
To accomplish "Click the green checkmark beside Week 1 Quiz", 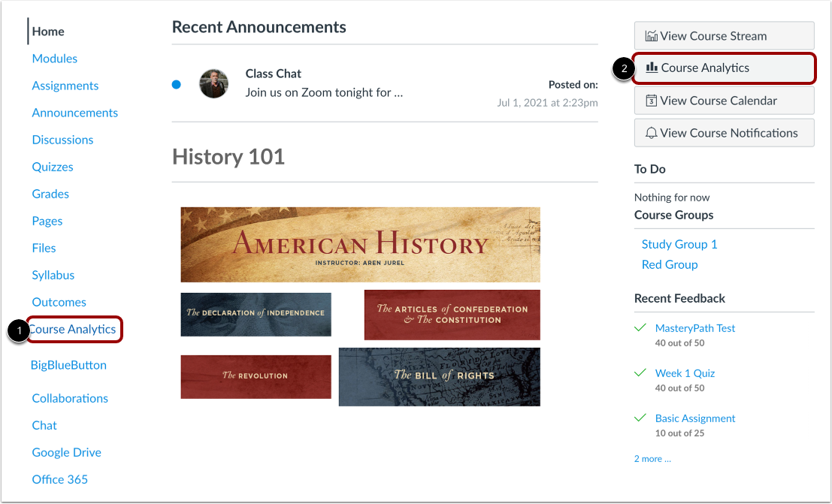I will coord(640,373).
